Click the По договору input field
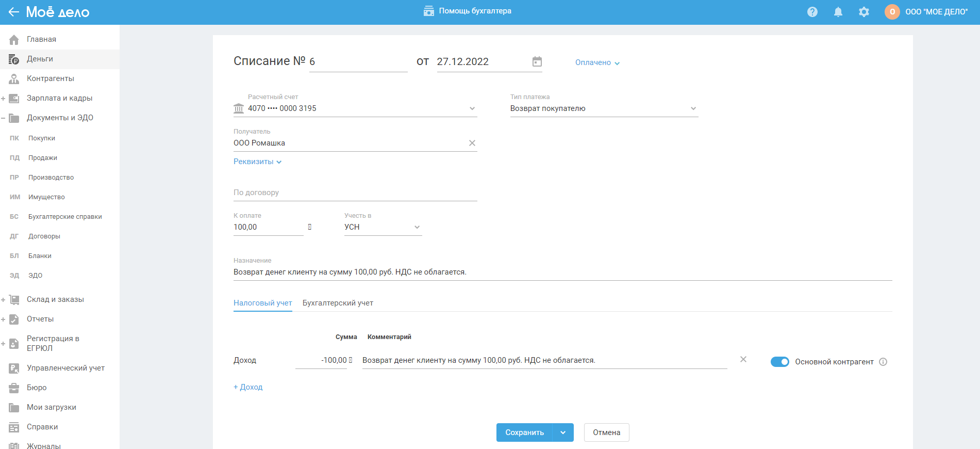980x449 pixels. click(355, 193)
